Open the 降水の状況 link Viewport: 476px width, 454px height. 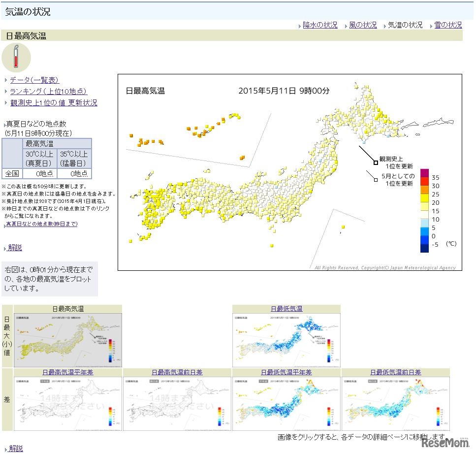[x=320, y=25]
